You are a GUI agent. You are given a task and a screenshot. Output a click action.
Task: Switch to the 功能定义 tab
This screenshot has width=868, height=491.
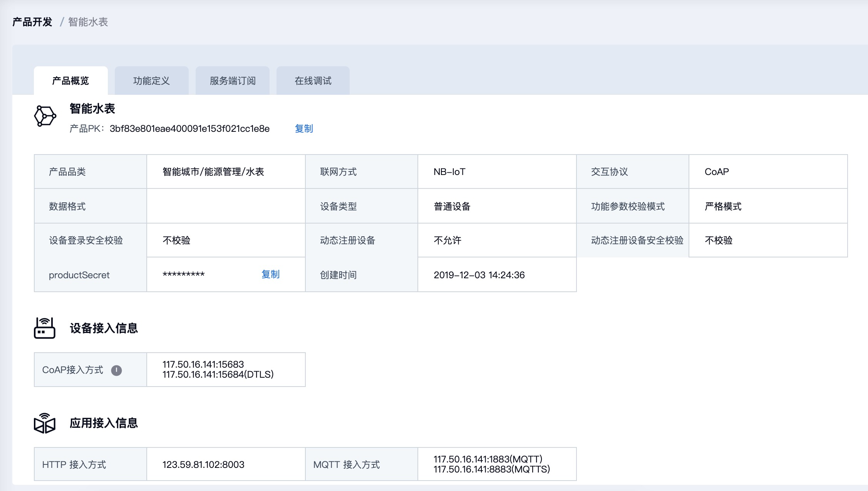click(151, 81)
